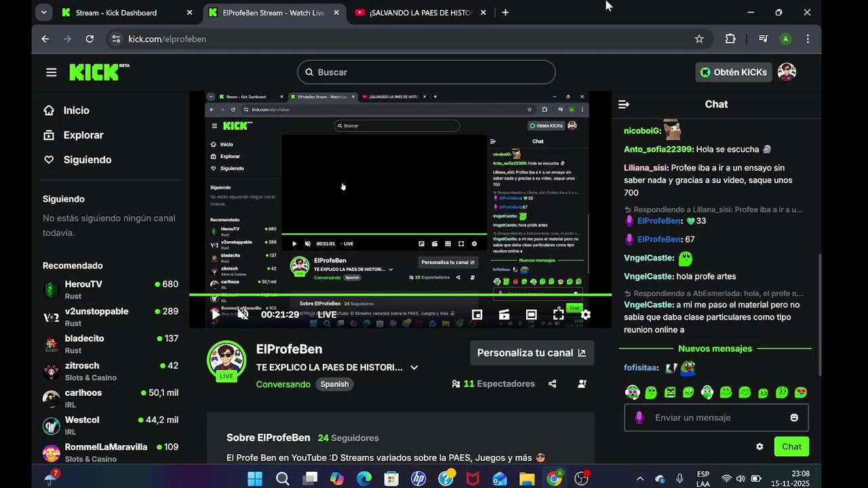Open recommended channel carlhoos
The width and height of the screenshot is (868, 488).
pos(111,398)
